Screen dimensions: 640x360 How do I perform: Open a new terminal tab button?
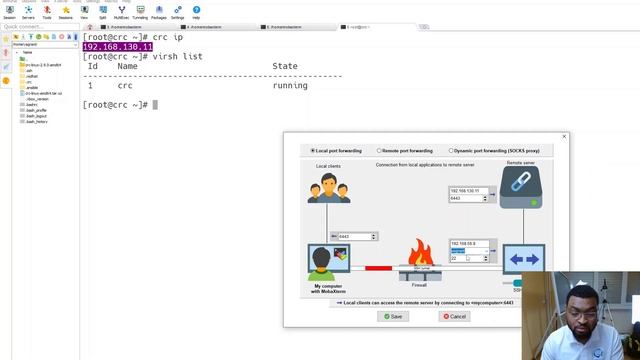tap(424, 27)
